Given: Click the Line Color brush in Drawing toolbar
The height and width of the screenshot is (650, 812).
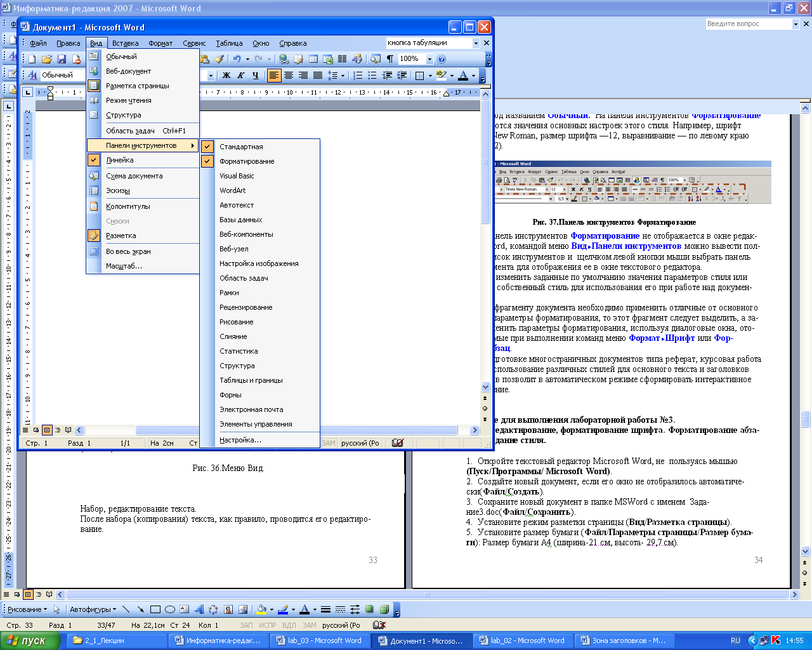Looking at the screenshot, I should pos(283,609).
